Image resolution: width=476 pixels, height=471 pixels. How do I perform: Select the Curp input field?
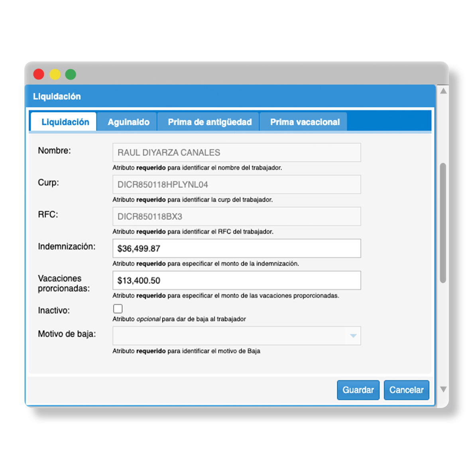coord(236,184)
